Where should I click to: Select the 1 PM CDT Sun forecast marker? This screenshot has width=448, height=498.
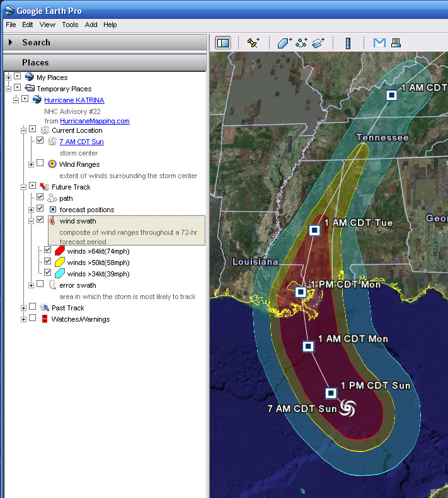331,393
